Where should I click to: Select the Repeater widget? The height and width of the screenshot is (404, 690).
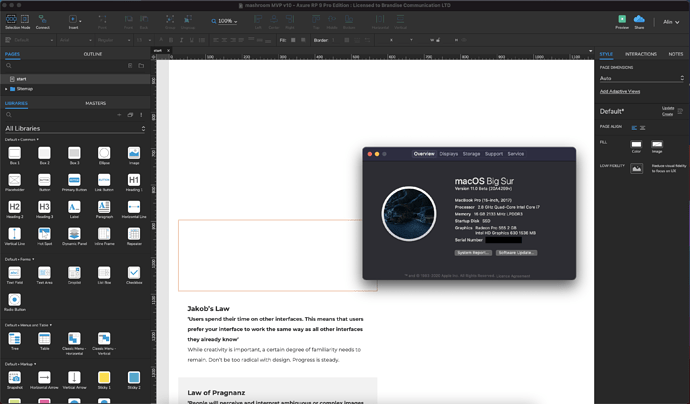(134, 234)
